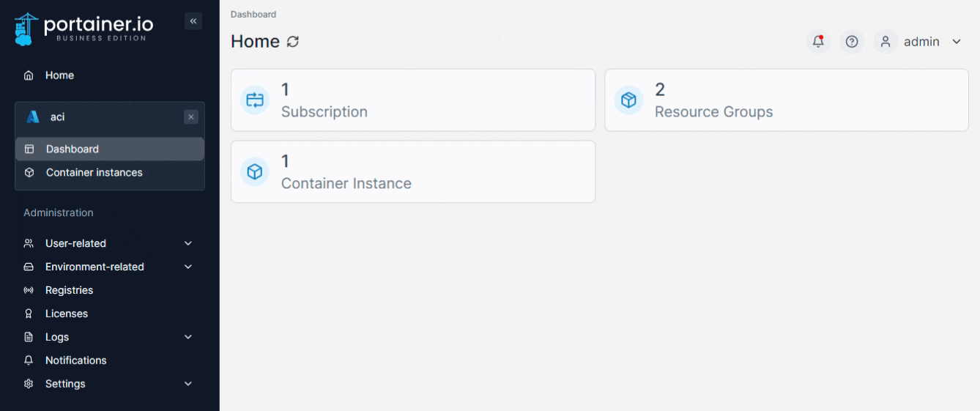Image resolution: width=980 pixels, height=411 pixels.
Task: Open the Registries page
Action: [x=69, y=290]
